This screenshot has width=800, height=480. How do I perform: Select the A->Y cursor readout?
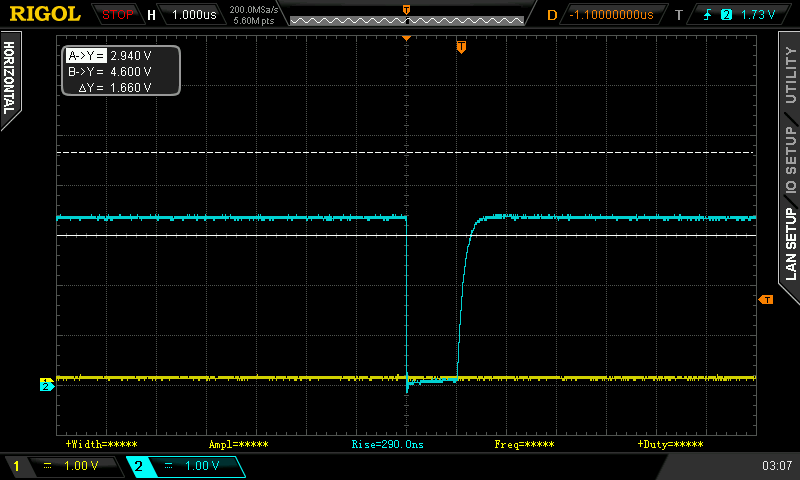click(109, 56)
